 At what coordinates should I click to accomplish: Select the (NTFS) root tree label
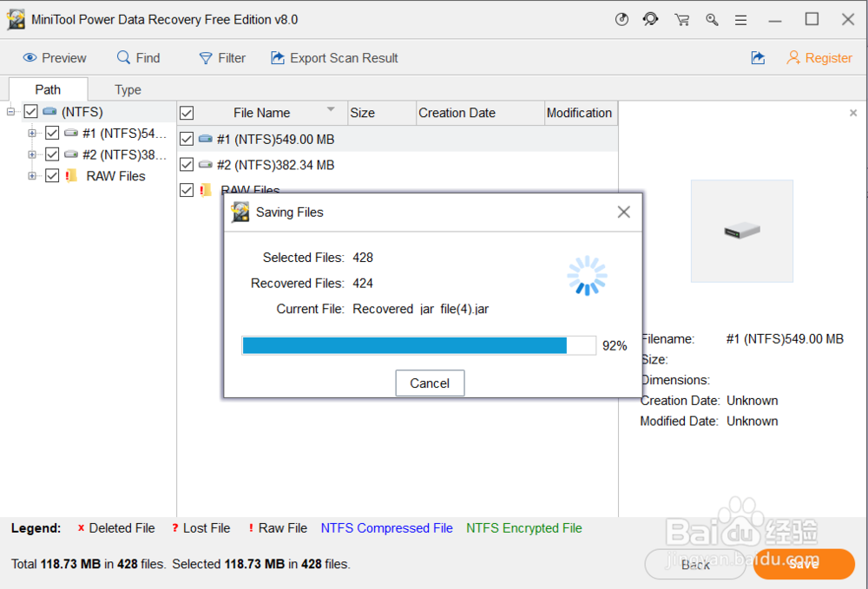point(82,112)
